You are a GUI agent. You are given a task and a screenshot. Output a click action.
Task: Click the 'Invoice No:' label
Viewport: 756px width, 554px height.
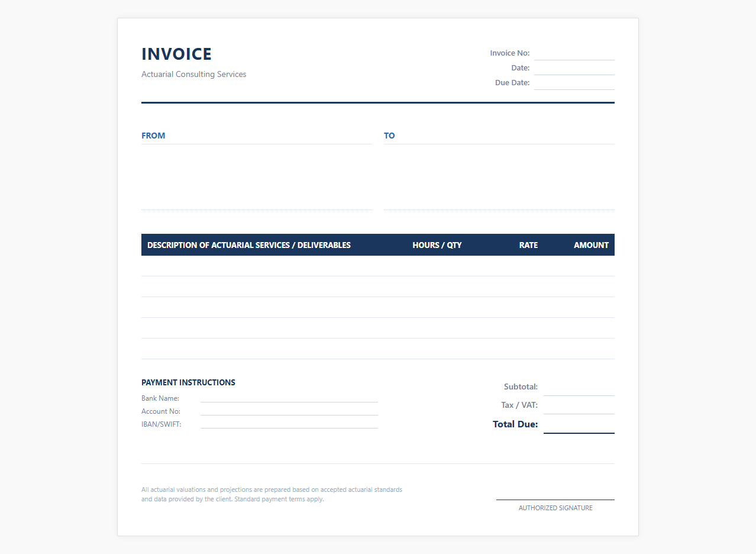click(x=509, y=53)
